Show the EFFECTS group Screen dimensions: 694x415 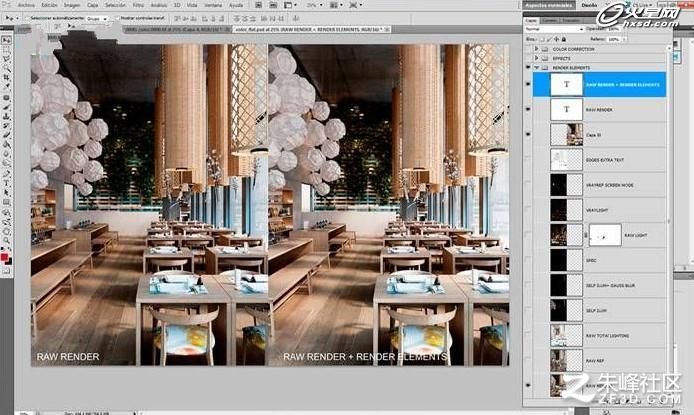point(528,58)
